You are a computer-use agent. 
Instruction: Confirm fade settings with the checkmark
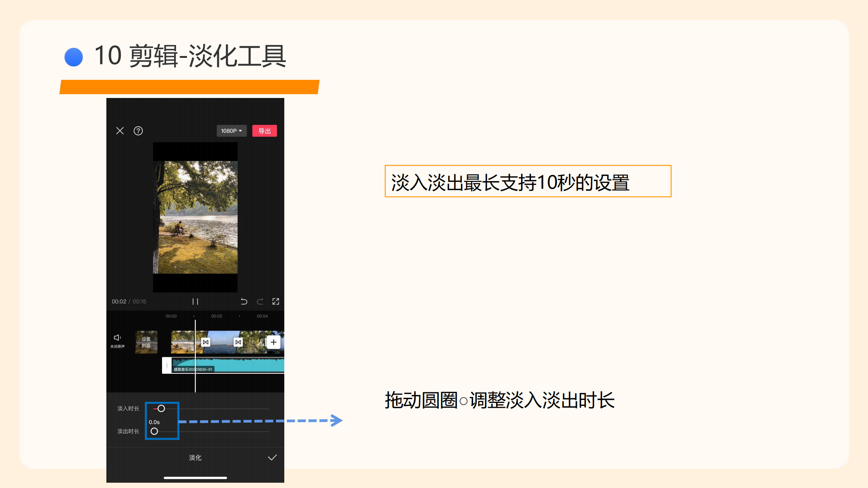[273, 458]
